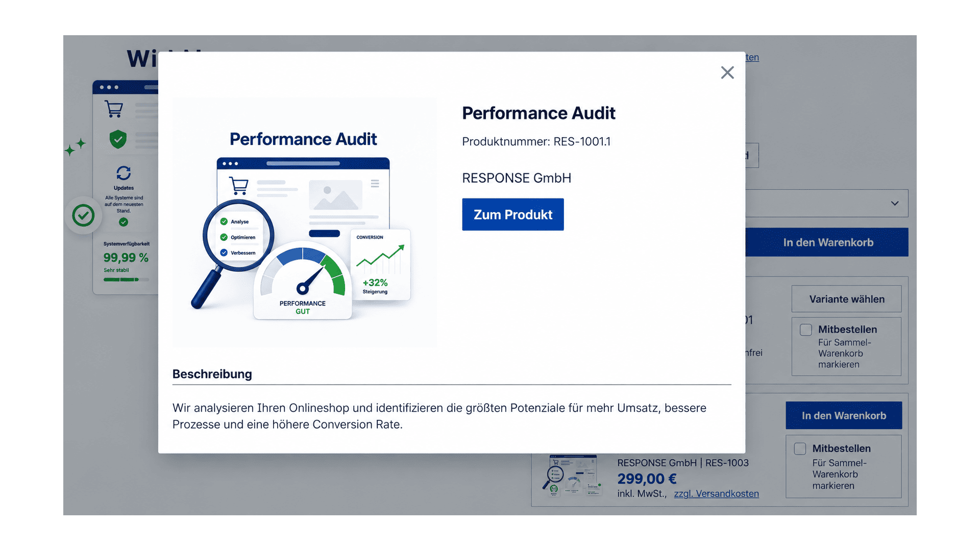Close the Performance Audit modal with the X
The height and width of the screenshot is (551, 980).
pos(727,72)
